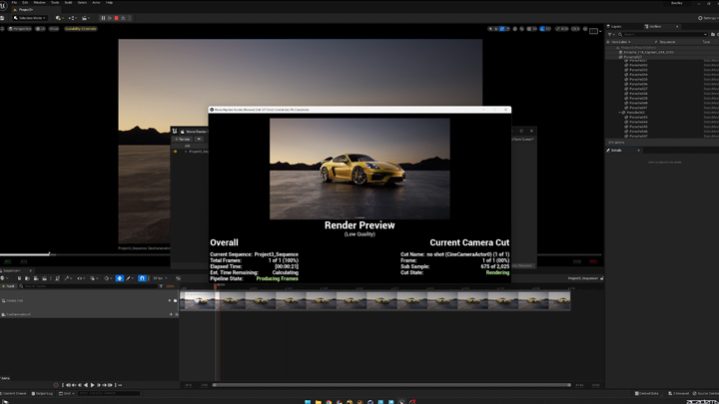Add track to CineCameraActor row
Viewport: 719px width, 404px height.
[x=171, y=315]
